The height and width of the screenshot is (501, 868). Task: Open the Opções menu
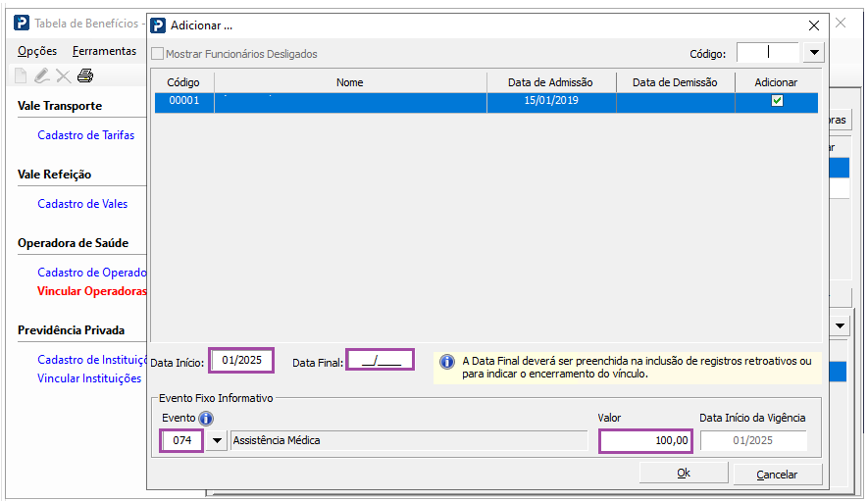coord(37,51)
